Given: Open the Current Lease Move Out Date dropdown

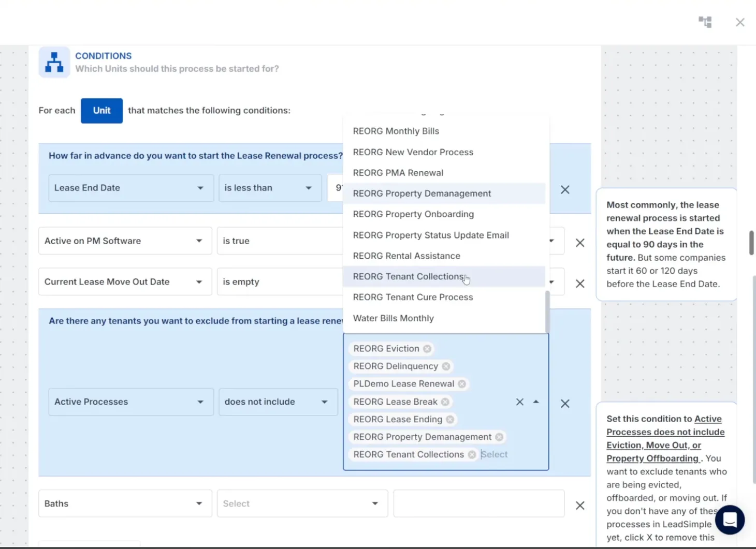Looking at the screenshot, I should tap(125, 281).
